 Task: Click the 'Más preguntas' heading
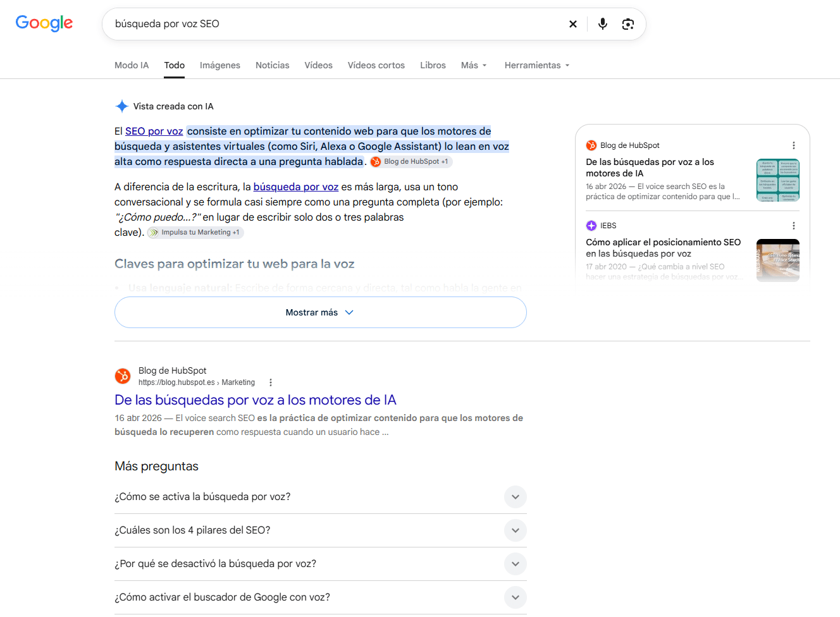coord(157,467)
